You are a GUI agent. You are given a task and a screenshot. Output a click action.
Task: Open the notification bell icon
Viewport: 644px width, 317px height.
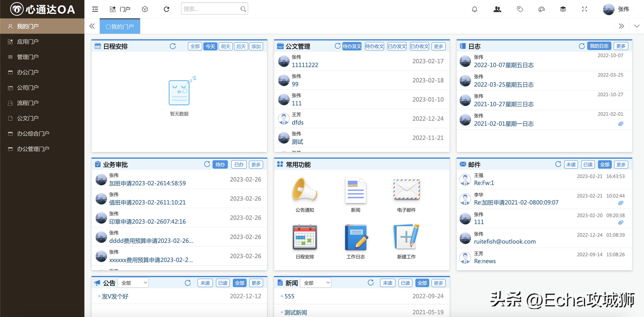tap(474, 9)
